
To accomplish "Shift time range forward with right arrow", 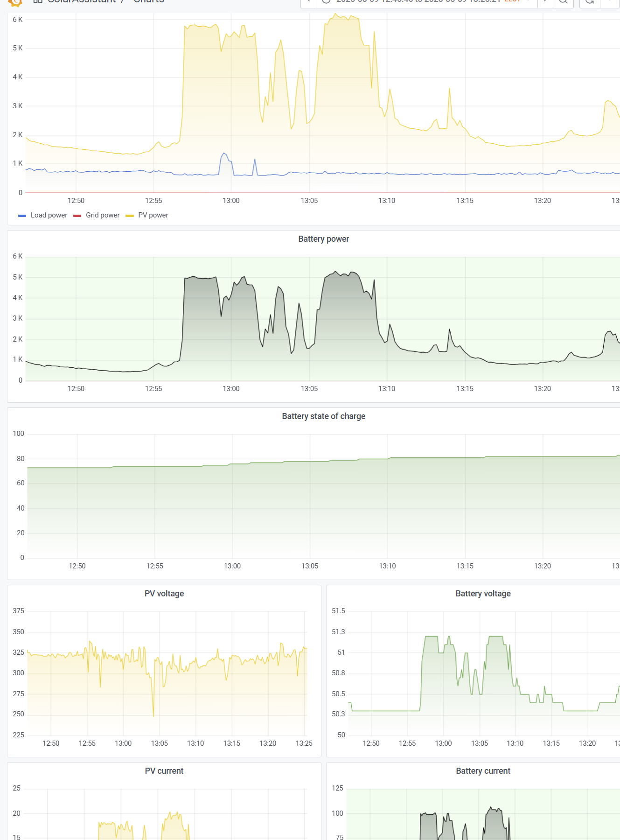I will 545,1.
